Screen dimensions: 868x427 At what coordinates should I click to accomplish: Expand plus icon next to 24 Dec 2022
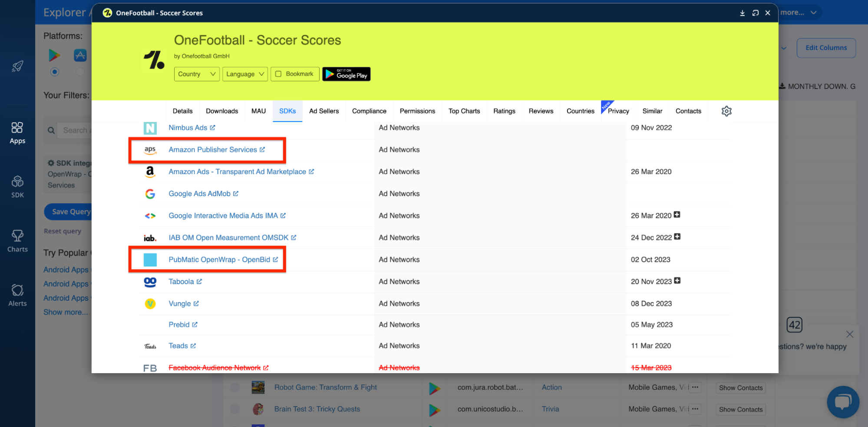pos(677,236)
